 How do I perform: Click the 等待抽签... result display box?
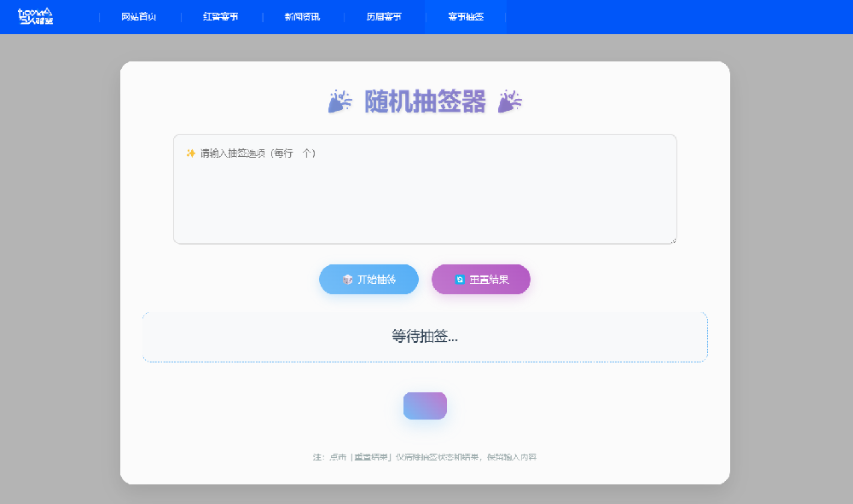425,337
